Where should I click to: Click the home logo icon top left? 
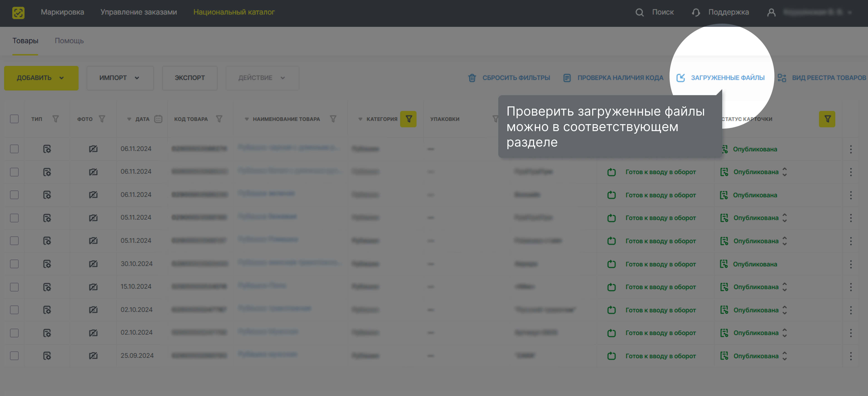click(18, 13)
